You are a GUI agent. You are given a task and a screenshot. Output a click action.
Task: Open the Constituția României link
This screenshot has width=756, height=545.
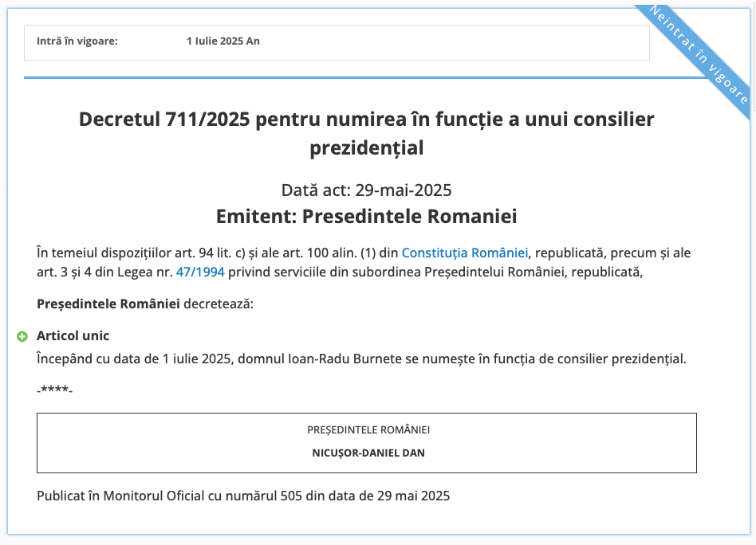(x=465, y=253)
